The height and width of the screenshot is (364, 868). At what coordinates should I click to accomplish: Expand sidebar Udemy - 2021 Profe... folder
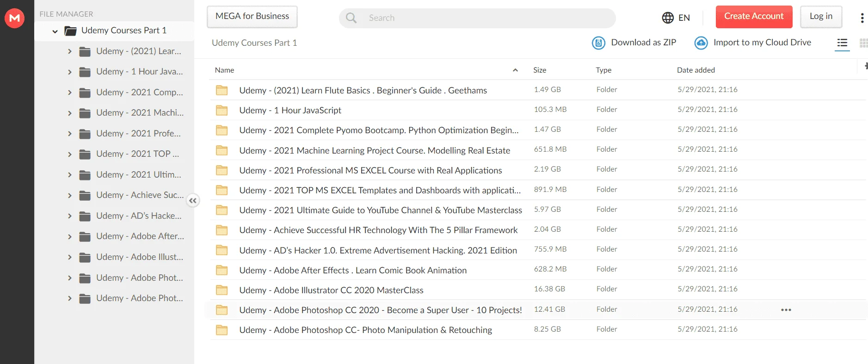70,134
